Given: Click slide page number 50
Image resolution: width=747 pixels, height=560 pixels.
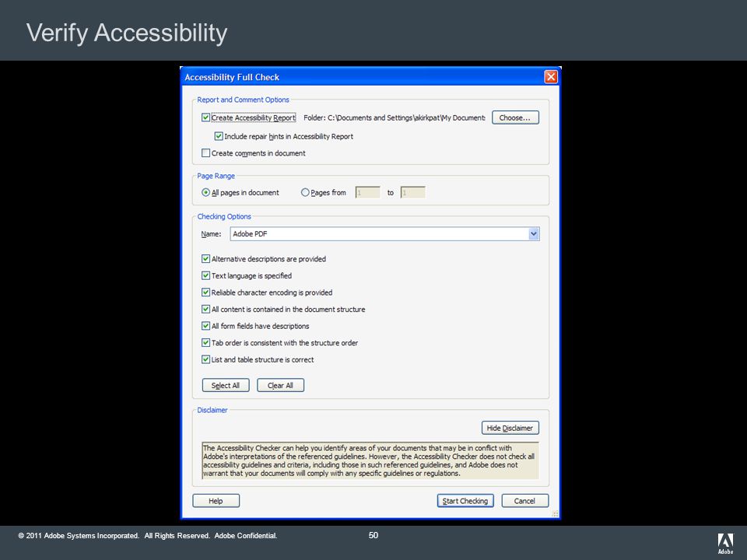Looking at the screenshot, I should point(373,535).
